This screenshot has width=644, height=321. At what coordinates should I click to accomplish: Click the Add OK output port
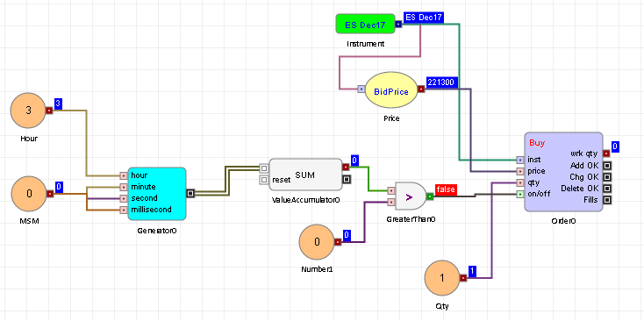[x=607, y=166]
